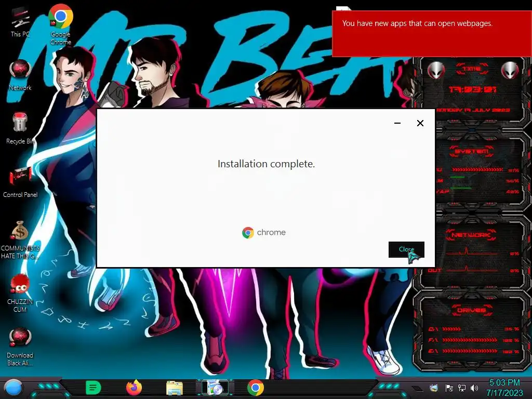The height and width of the screenshot is (399, 532).
Task: Click the "Installation complete." message text
Action: pyautogui.click(x=266, y=164)
